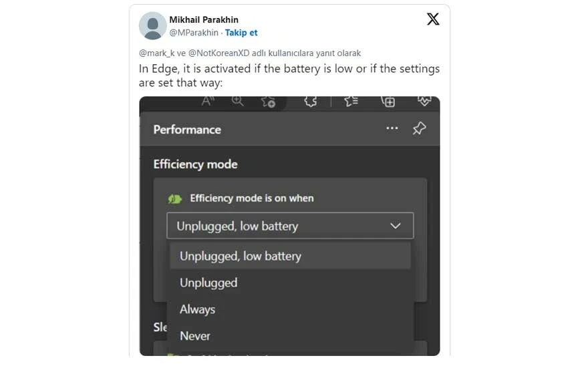The image size is (588, 368).
Task: Click the Read aloud icon in Edge toolbar
Action: 207,101
